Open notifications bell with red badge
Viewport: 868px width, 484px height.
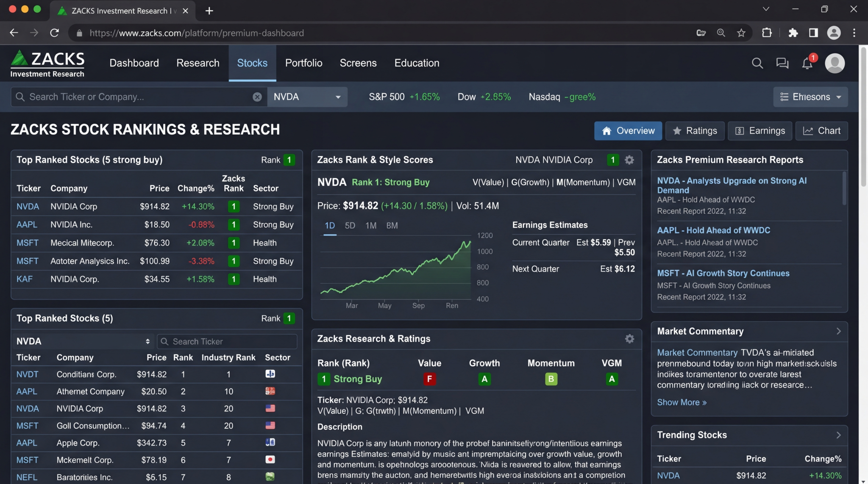point(807,63)
